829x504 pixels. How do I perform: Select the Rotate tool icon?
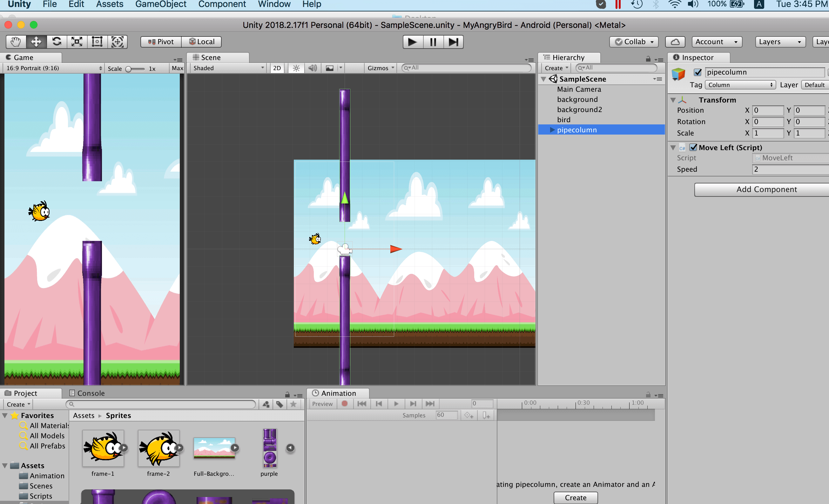click(x=57, y=42)
